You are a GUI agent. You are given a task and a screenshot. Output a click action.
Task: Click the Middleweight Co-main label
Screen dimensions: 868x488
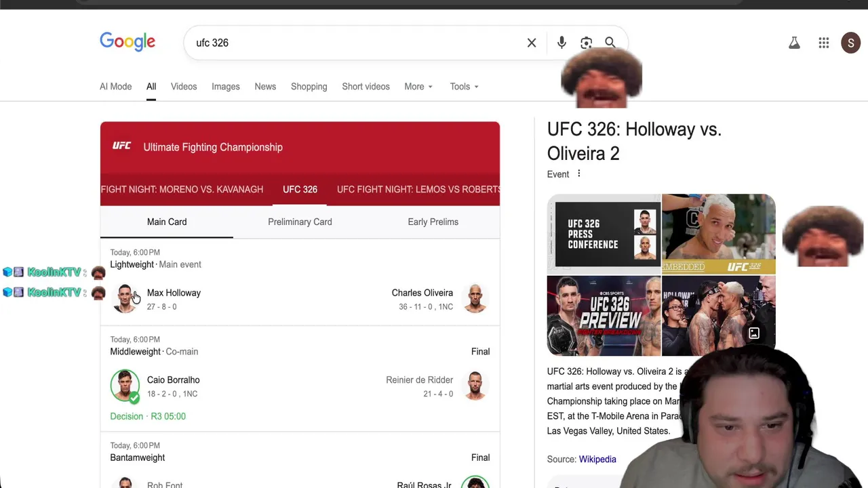pos(154,352)
